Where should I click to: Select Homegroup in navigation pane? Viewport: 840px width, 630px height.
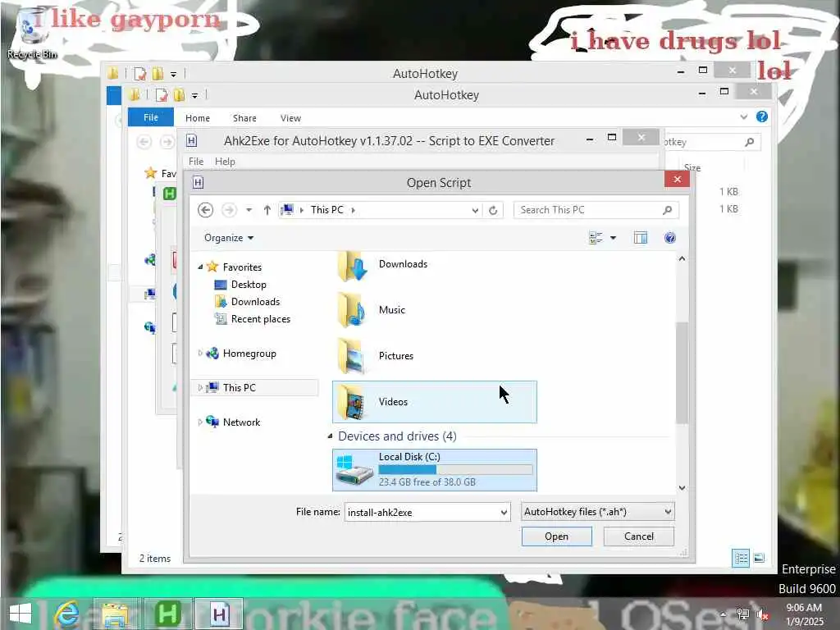(249, 354)
